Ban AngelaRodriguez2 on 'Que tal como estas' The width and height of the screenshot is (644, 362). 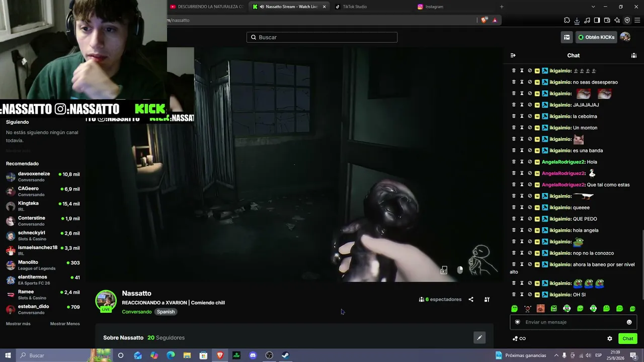(x=530, y=185)
